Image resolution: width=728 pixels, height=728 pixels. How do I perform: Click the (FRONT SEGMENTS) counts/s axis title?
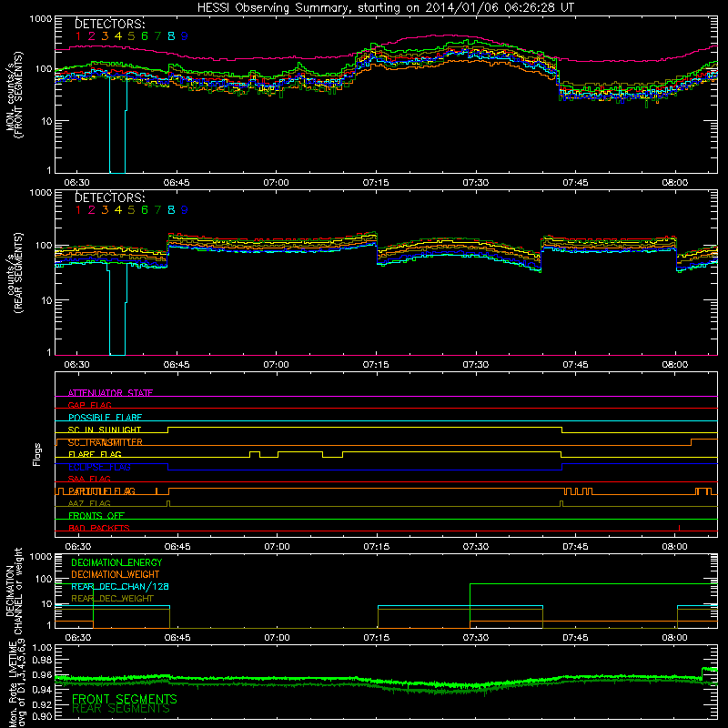(14, 96)
